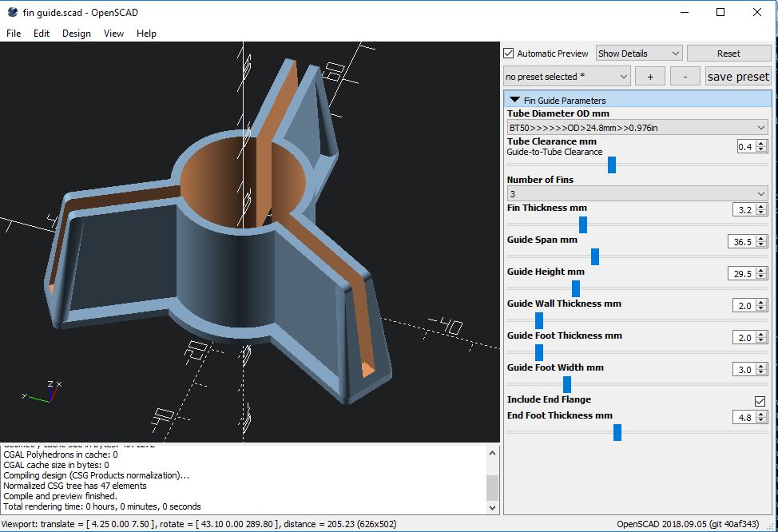Open the Design menu
Image resolution: width=778 pixels, height=532 pixels.
pyautogui.click(x=77, y=34)
